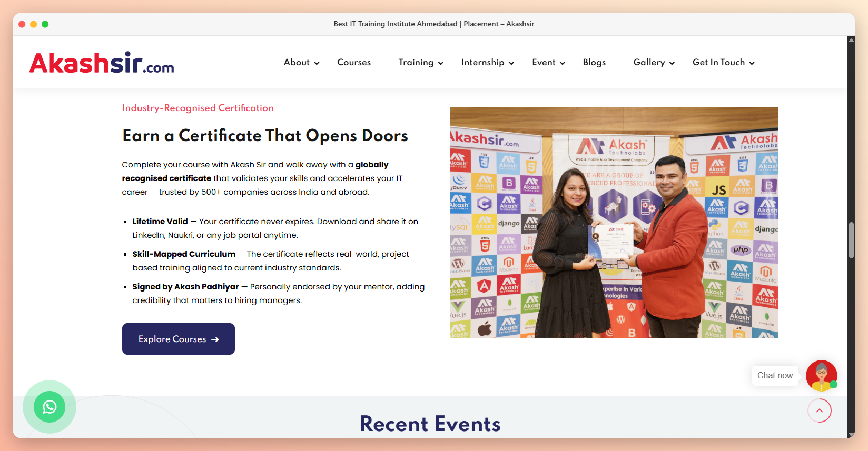Open the Courses nav link
This screenshot has height=451, width=868.
pos(354,63)
